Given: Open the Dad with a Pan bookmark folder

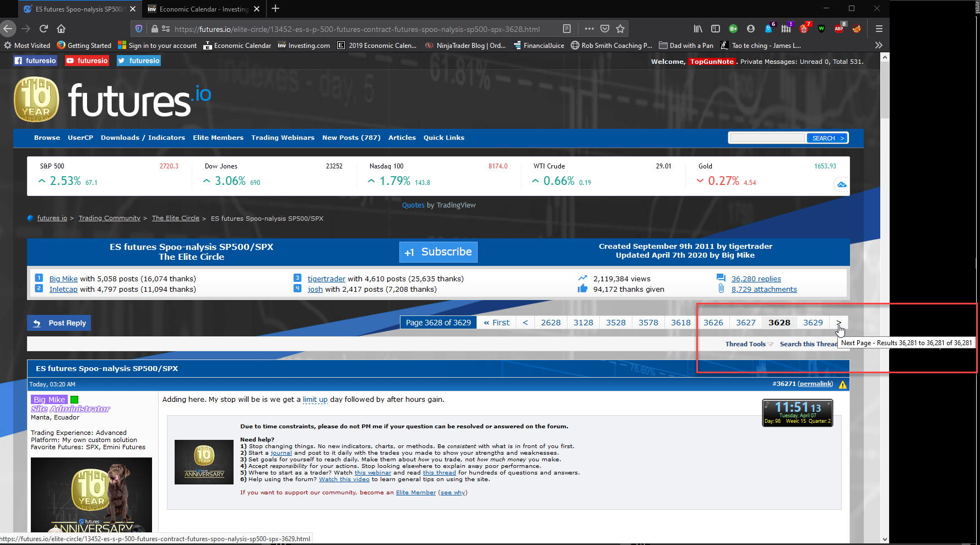Looking at the screenshot, I should point(686,45).
